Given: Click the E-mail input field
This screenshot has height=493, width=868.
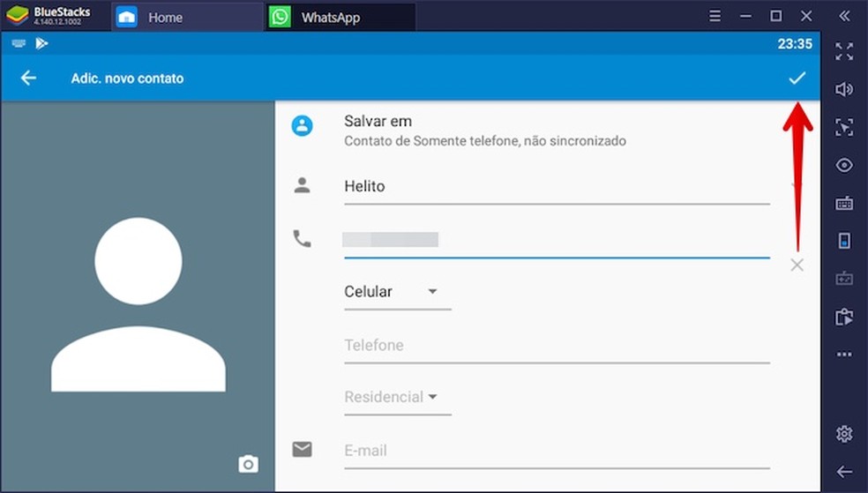Looking at the screenshot, I should click(x=557, y=451).
